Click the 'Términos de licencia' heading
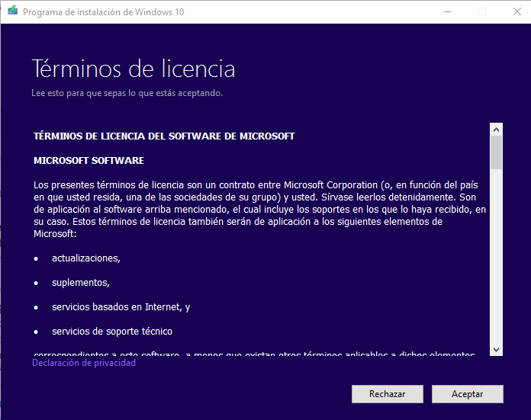This screenshot has width=531, height=420. coord(134,69)
